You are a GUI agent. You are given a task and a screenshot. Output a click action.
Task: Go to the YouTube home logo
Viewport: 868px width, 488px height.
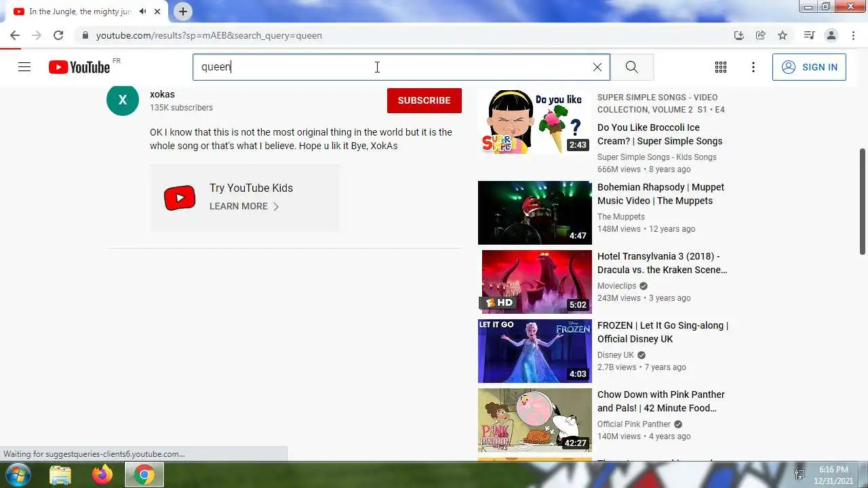pyautogui.click(x=79, y=67)
